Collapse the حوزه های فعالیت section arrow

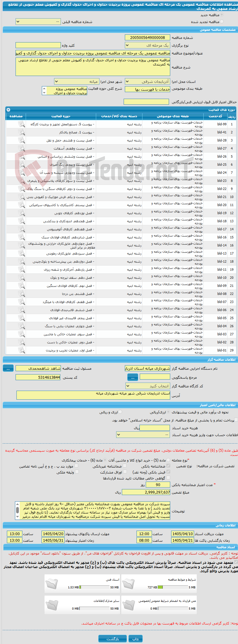(x=8, y=110)
